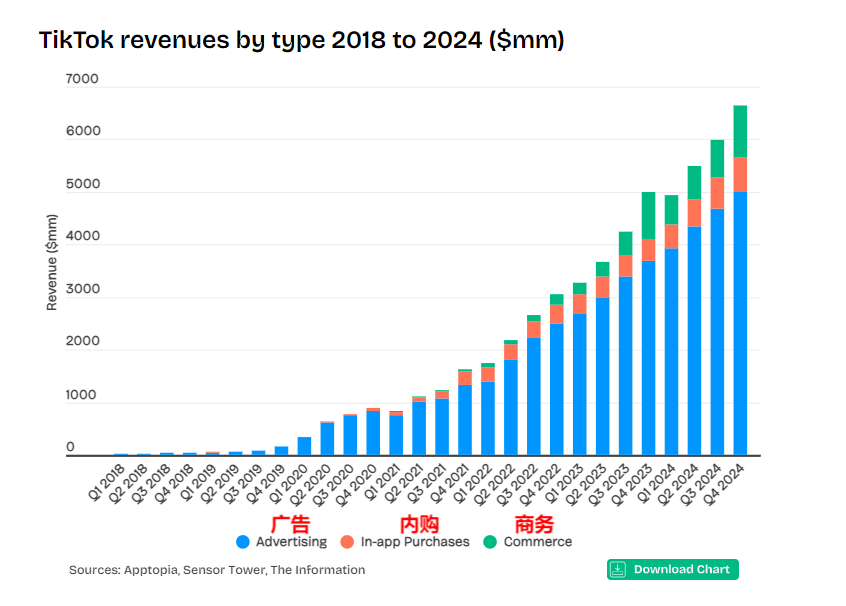The width and height of the screenshot is (846, 606).
Task: Click the green Commerce segment of the Q3 2024 bar
Action: [x=718, y=159]
